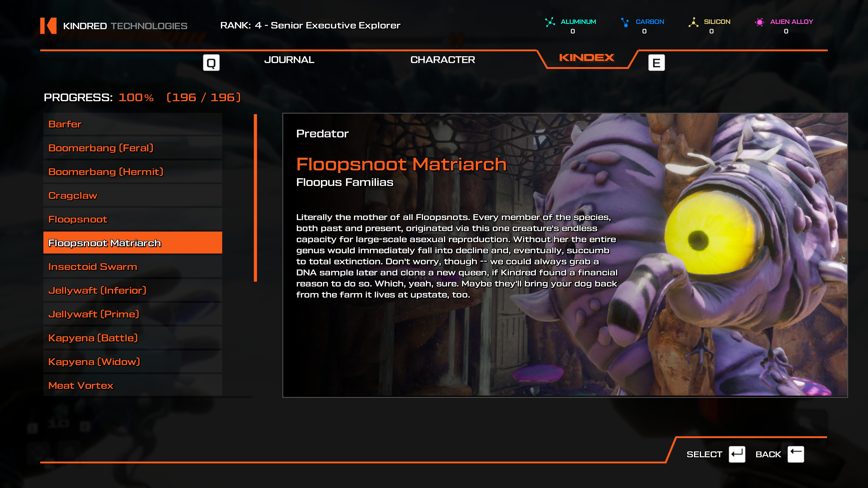Choose the Cragclaw entry
The height and width of the screenshot is (488, 868).
coord(132,196)
